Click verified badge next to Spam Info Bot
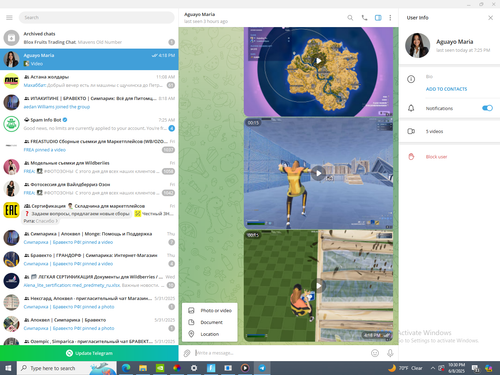The width and height of the screenshot is (500, 375). pos(65,120)
